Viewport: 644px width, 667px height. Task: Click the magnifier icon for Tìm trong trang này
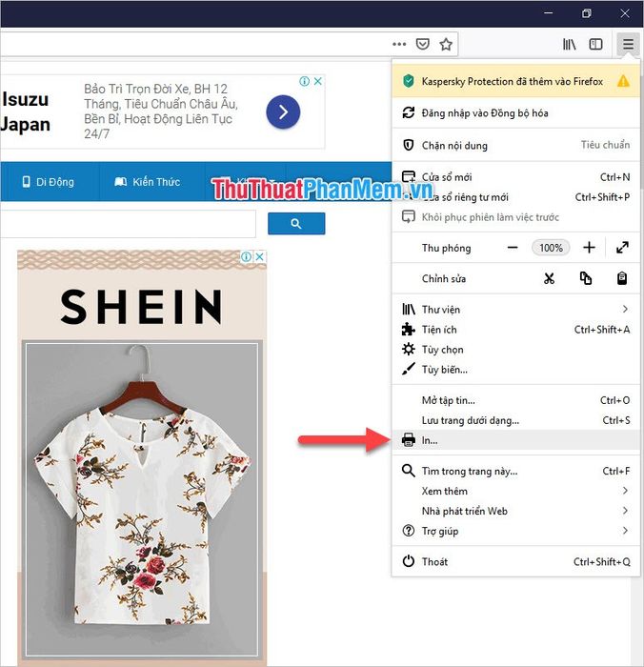pos(409,471)
